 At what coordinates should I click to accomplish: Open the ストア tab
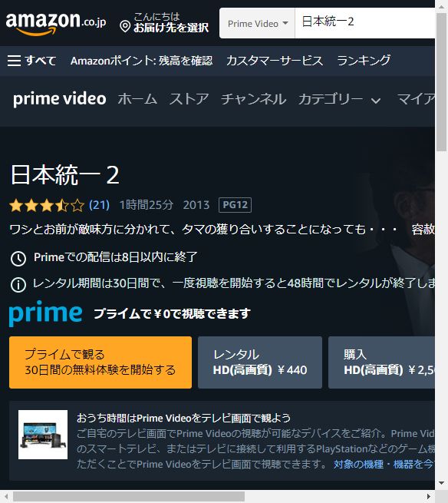[x=189, y=99]
